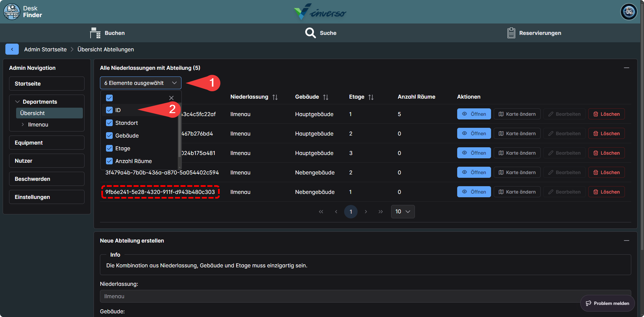Click Admin Startseite breadcrumb link
Viewport: 644px width, 317px height.
45,49
